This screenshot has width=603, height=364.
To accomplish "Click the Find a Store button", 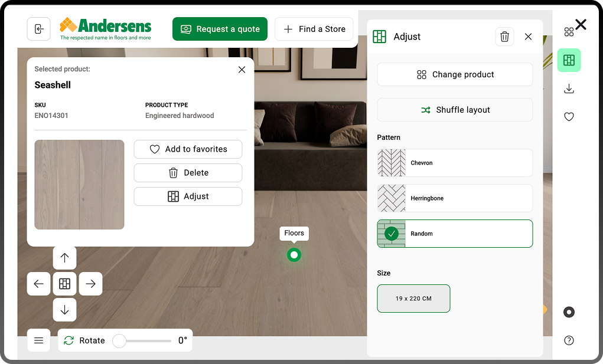I will pyautogui.click(x=314, y=29).
